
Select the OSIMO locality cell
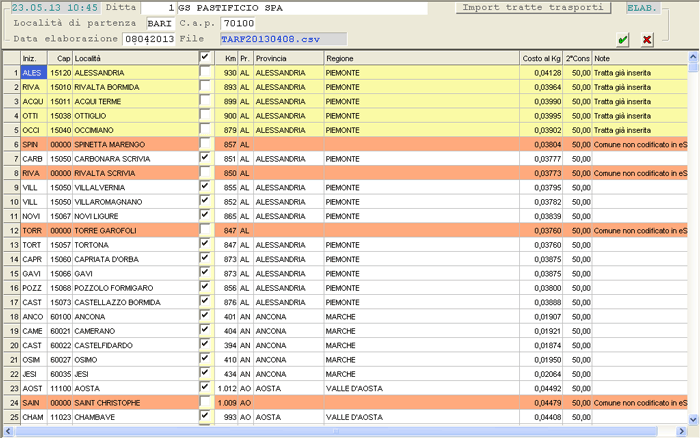135,359
